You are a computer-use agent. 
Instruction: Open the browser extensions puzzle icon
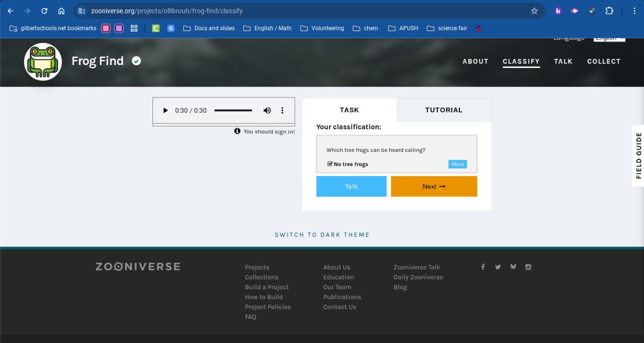[x=609, y=11]
